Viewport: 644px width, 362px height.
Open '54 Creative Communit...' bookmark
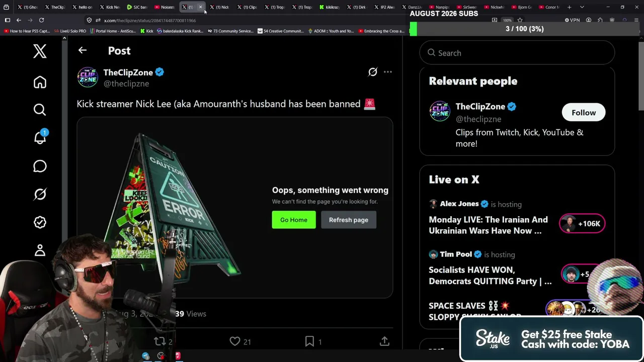[280, 31]
